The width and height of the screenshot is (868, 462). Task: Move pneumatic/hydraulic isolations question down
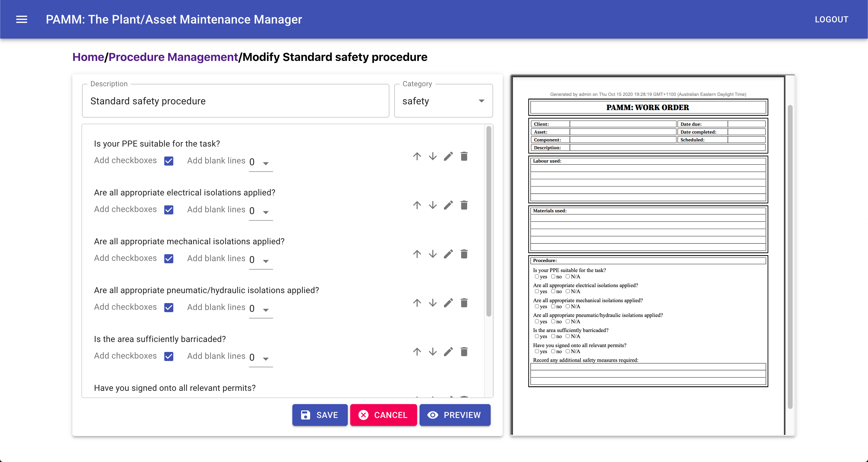433,303
